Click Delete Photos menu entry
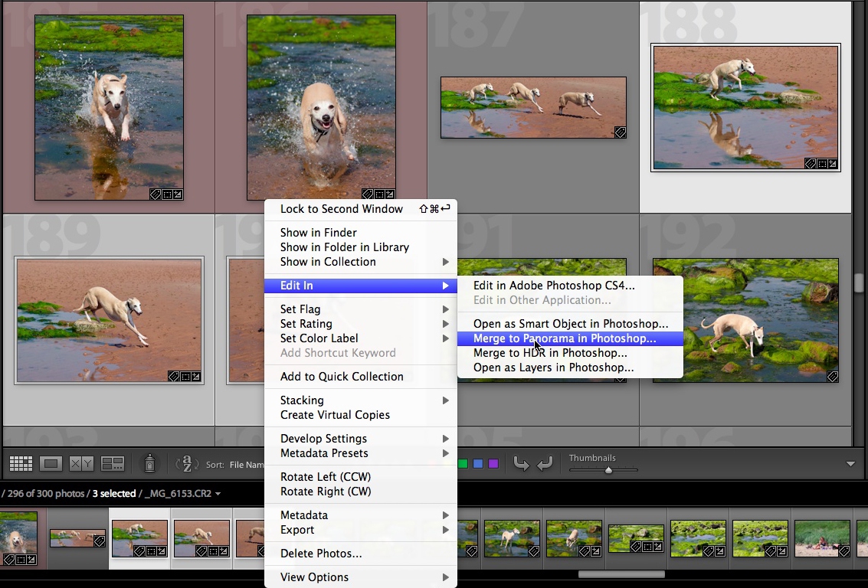The image size is (868, 588). 321,554
